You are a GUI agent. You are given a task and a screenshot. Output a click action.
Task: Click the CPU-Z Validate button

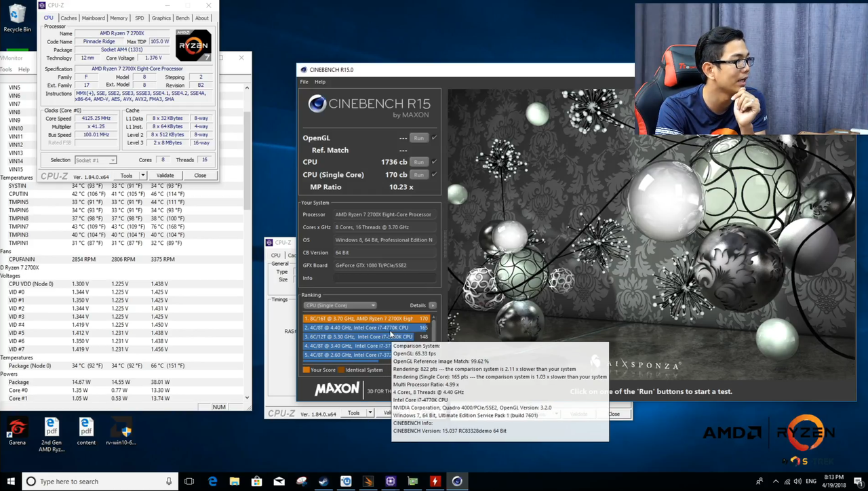tap(165, 176)
